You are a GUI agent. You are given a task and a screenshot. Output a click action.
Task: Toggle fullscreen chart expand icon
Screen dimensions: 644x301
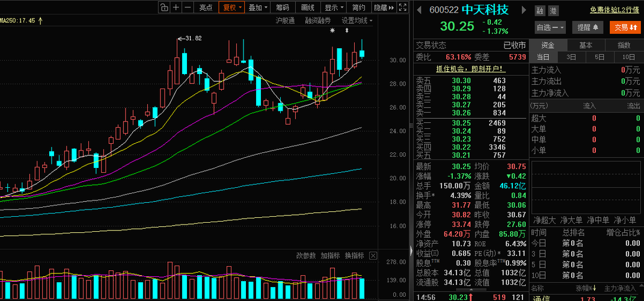[x=402, y=7]
